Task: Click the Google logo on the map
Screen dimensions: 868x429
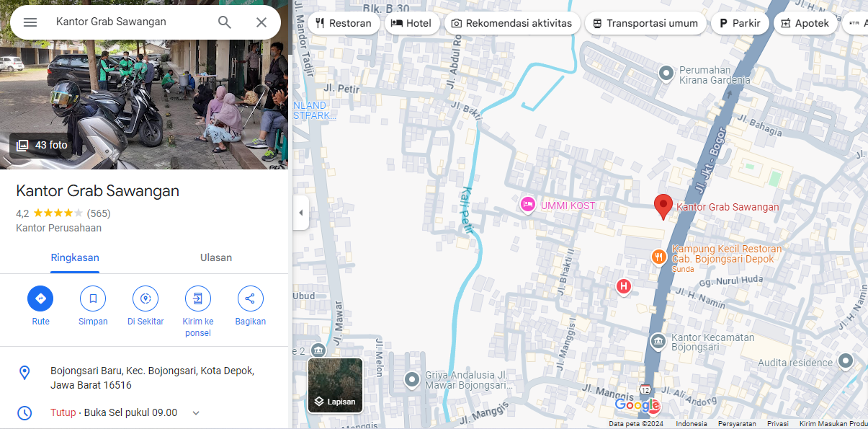Action: tap(637, 405)
